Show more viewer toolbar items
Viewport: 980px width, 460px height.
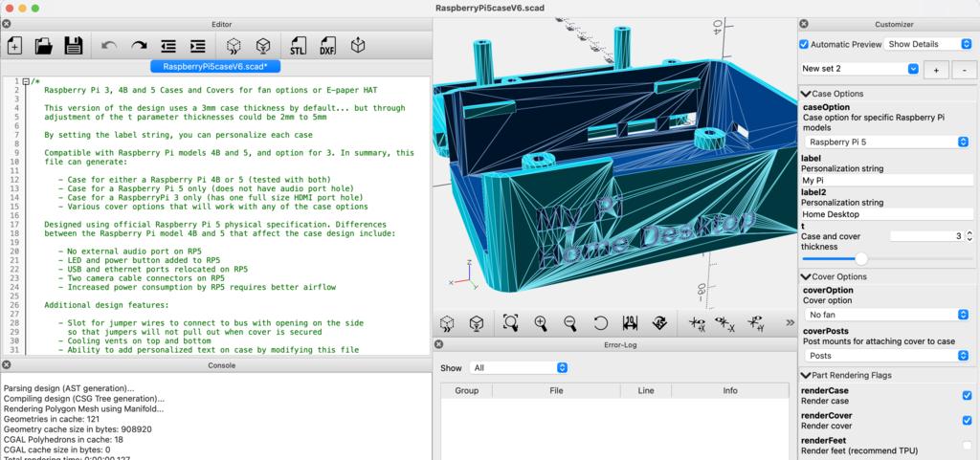[790, 322]
